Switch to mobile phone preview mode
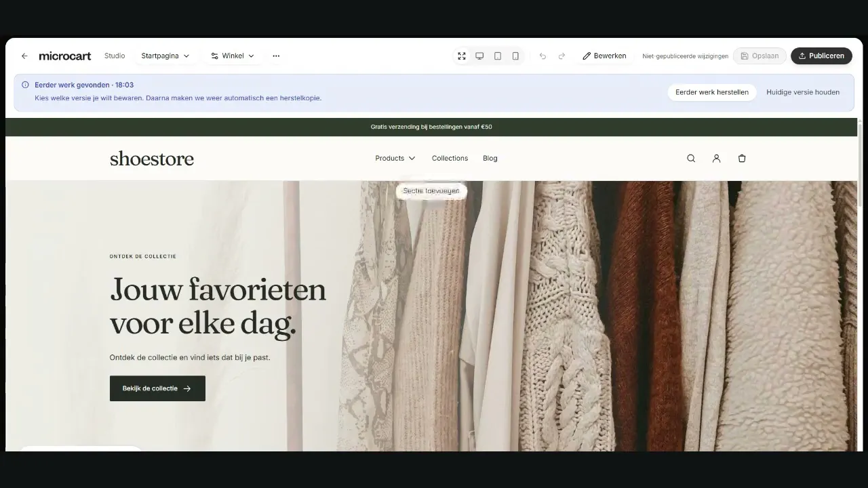This screenshot has height=488, width=868. tap(515, 56)
